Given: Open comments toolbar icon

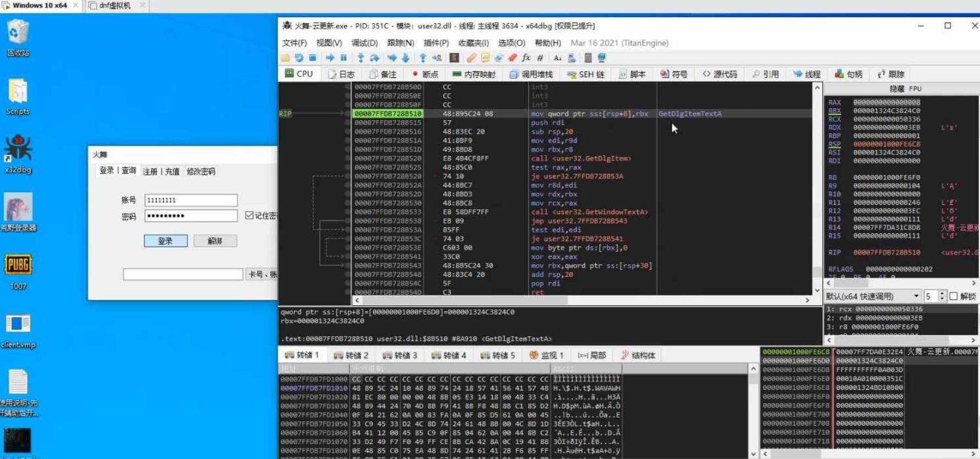Looking at the screenshot, I should [485, 58].
